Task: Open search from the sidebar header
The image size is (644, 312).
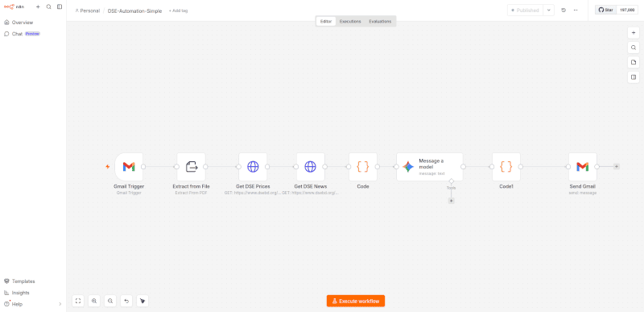Action: coord(49,6)
